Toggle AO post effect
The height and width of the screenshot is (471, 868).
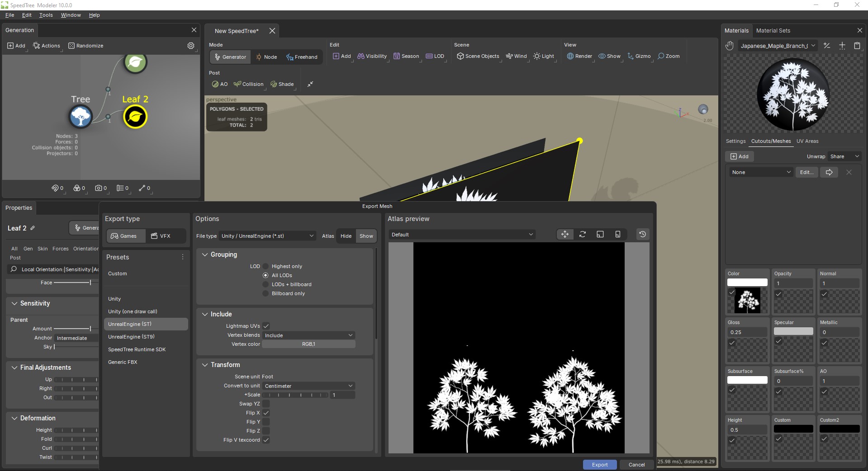pyautogui.click(x=220, y=84)
